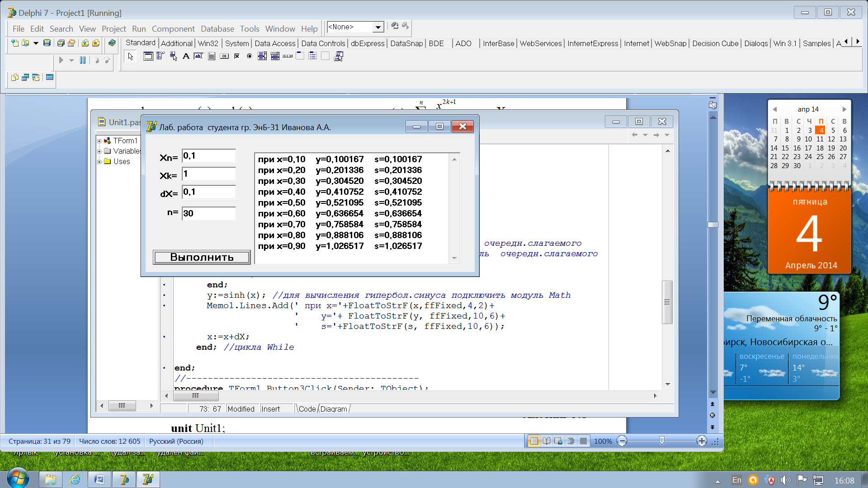Open code editor forward-navigation dropdown arrow
Viewport: 868px width, 488px height.
667,135
